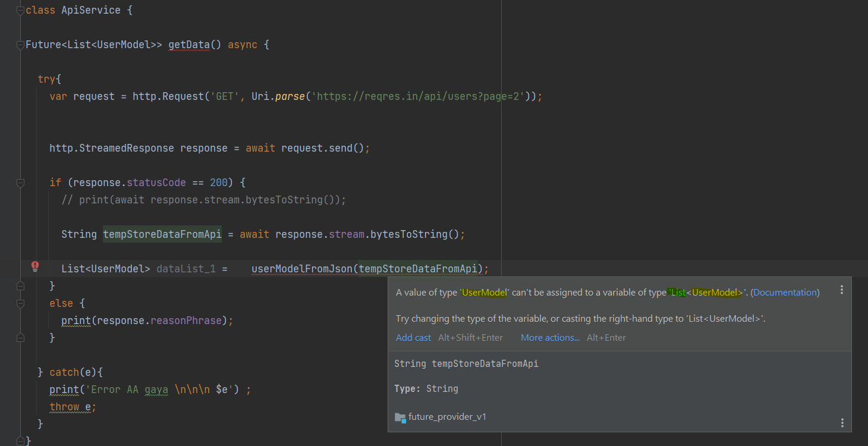Collapse the else block fold marker

point(20,303)
